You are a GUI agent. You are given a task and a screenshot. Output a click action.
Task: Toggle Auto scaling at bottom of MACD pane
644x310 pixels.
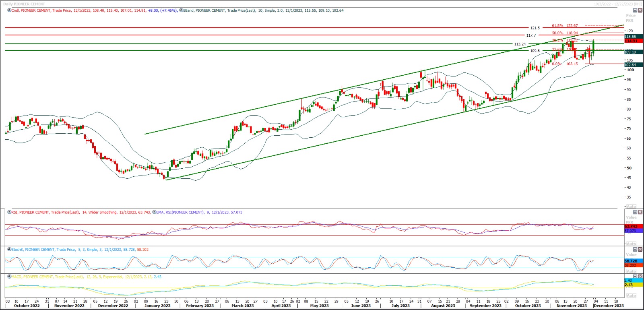coord(631,296)
